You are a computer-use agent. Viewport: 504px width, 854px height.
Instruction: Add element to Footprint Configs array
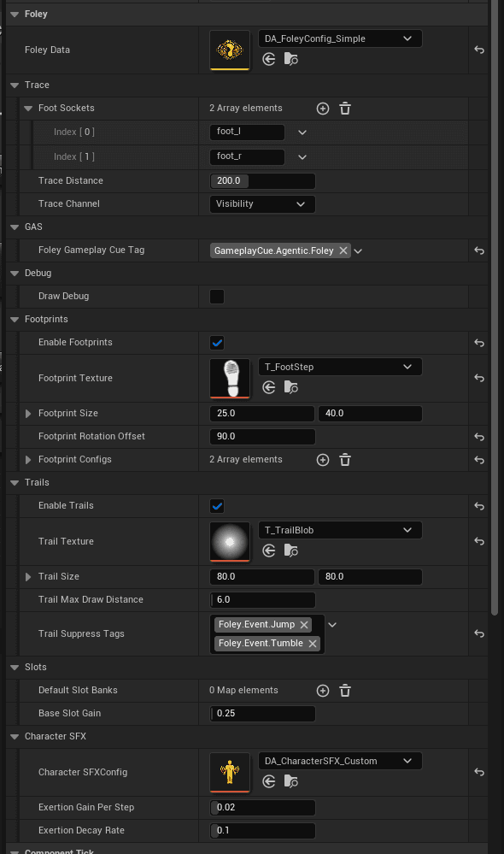pos(323,460)
